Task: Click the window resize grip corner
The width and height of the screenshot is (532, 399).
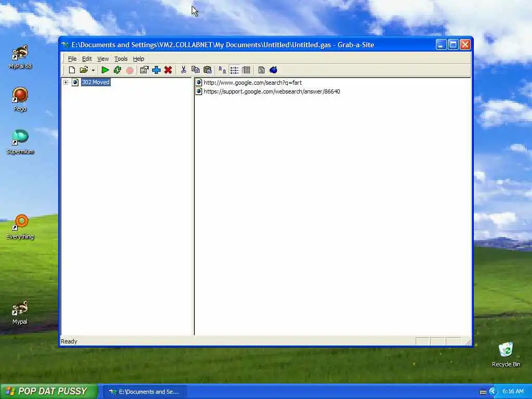Action: (468, 342)
